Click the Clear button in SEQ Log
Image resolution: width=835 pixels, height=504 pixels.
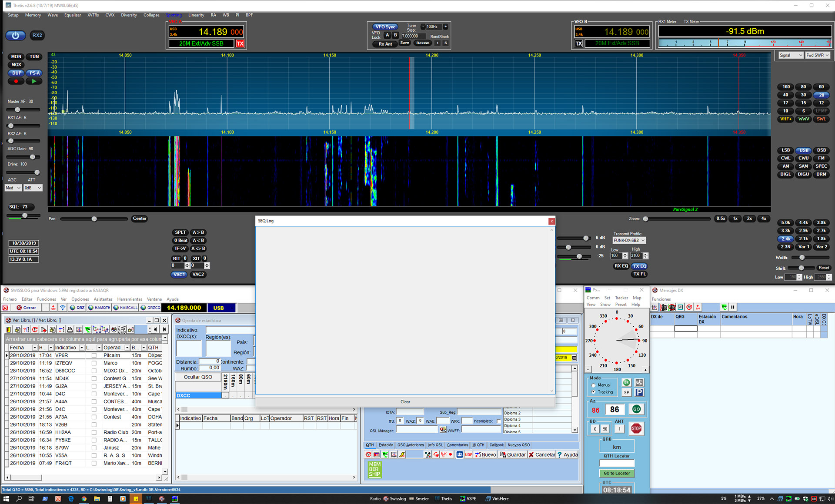(405, 402)
